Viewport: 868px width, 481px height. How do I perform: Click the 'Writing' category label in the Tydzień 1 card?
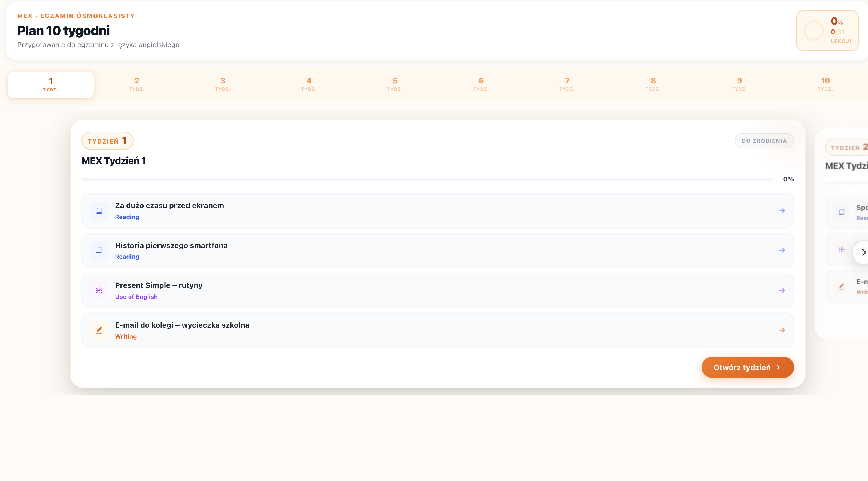click(126, 336)
